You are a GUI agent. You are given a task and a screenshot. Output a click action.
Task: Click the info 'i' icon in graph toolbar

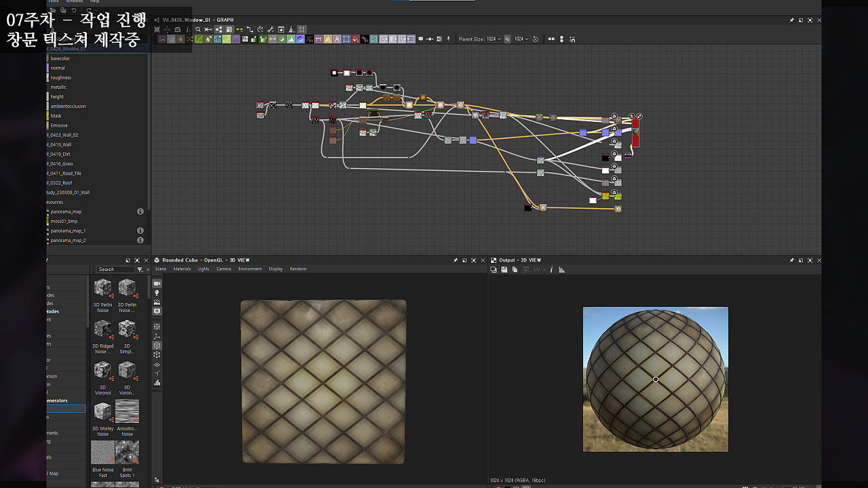188,29
